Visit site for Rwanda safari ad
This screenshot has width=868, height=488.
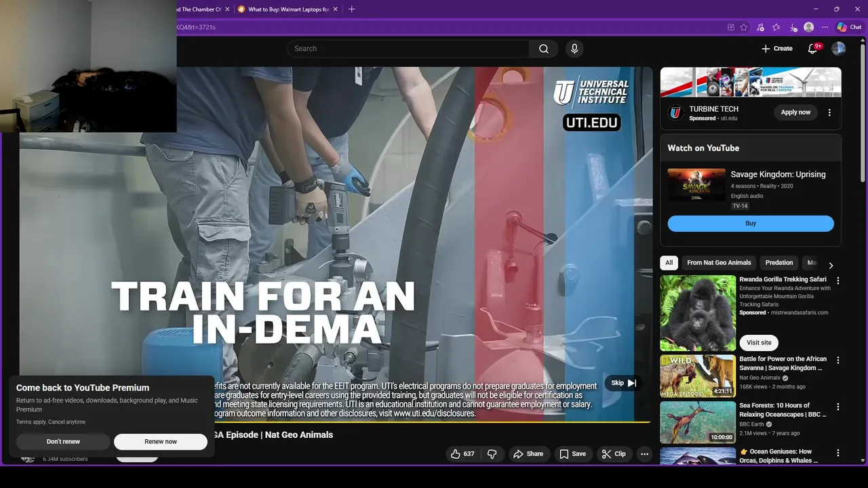(x=759, y=343)
